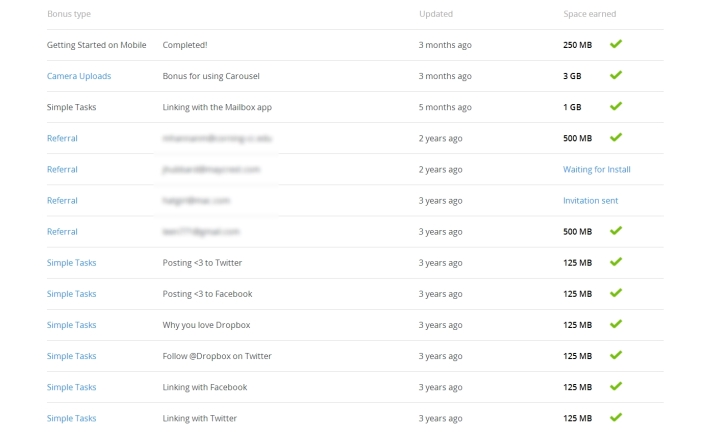
Task: Click Simple Tasks link for Linking with Facebook
Action: 71,387
